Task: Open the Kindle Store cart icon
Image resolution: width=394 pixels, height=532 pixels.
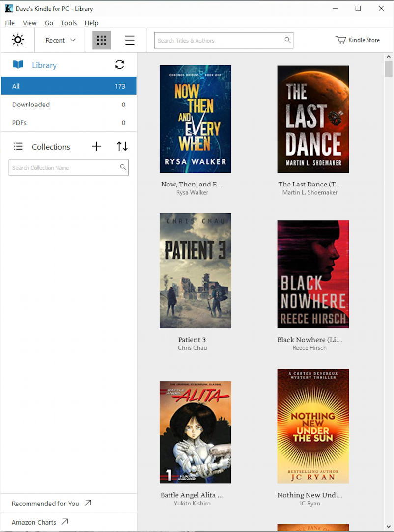Action: click(x=340, y=40)
